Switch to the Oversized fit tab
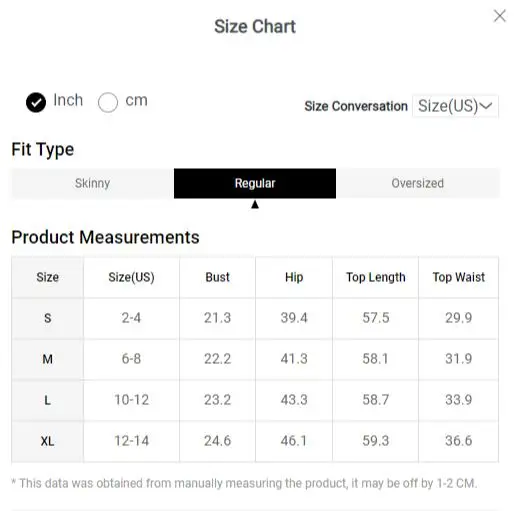This screenshot has width=518, height=511. point(417,183)
